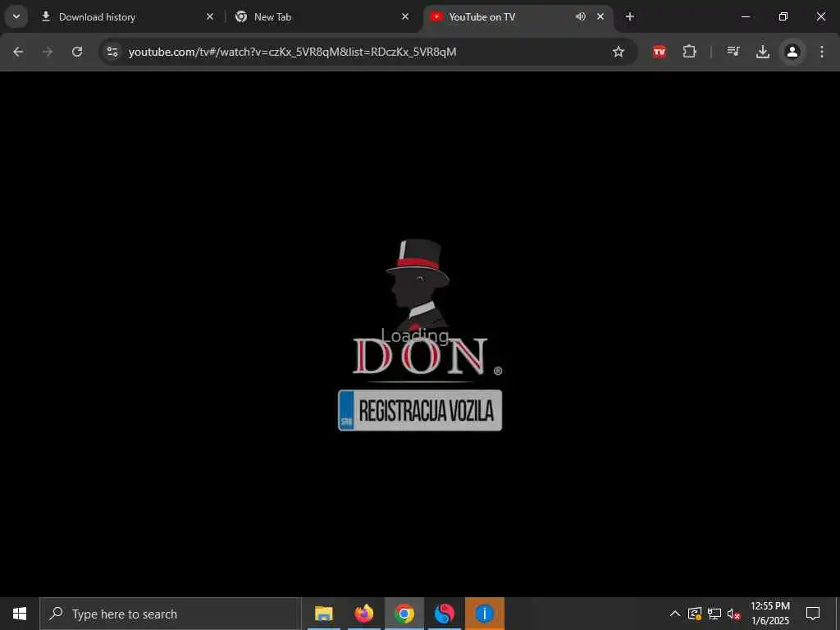Switch to Google Chrome on taskbar
This screenshot has height=630, width=840.
[404, 614]
